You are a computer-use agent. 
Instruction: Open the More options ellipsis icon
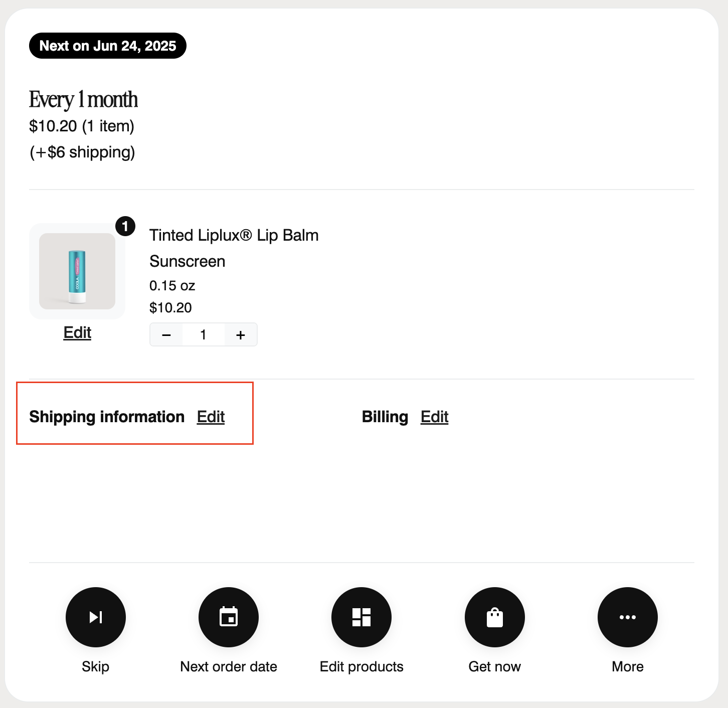(628, 617)
